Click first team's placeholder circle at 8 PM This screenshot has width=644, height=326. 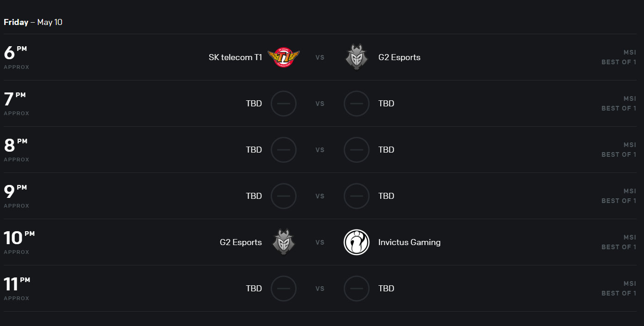click(x=284, y=150)
